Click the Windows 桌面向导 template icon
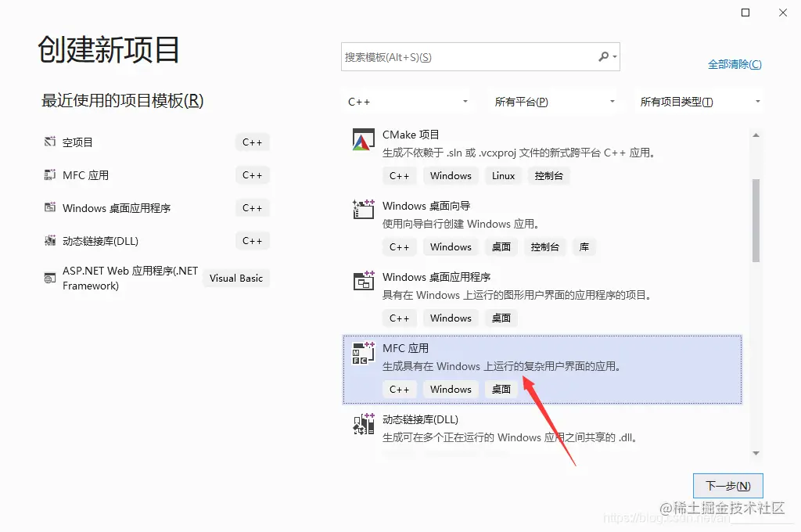This screenshot has width=801, height=532. [x=363, y=209]
